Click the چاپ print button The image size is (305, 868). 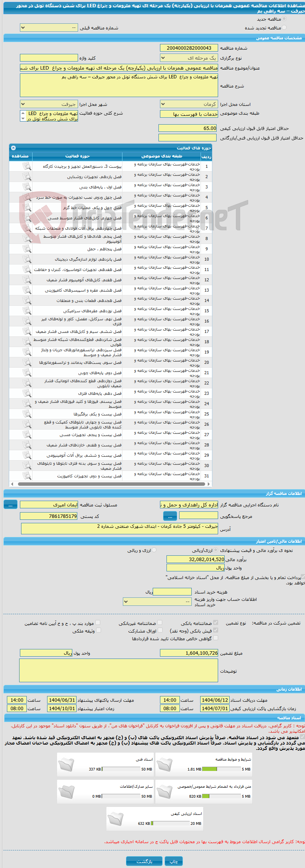[174, 862]
